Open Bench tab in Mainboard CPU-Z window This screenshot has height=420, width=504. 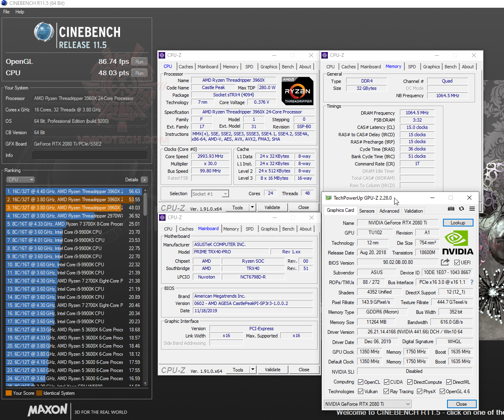(288, 229)
